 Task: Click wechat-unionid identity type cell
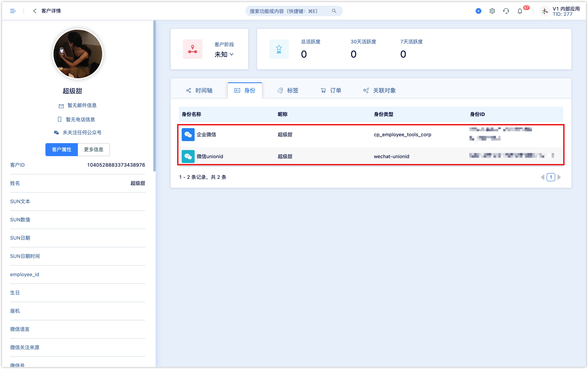pyautogui.click(x=391, y=156)
